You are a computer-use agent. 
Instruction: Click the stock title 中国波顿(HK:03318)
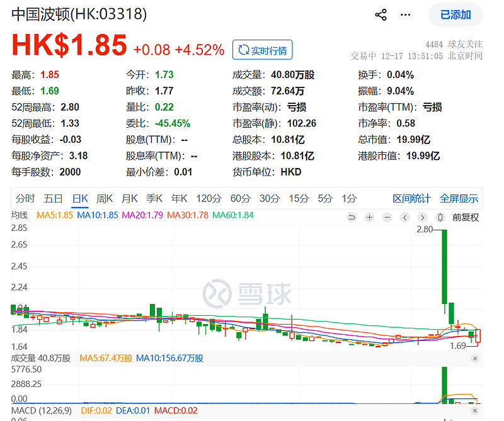[x=79, y=14]
